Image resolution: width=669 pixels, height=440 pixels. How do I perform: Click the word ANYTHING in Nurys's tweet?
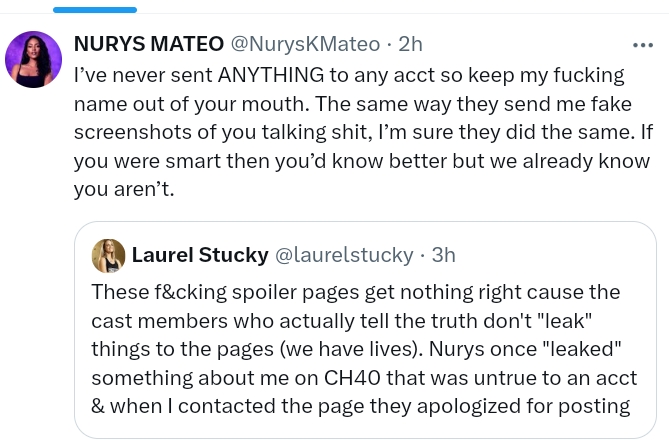coord(271,75)
